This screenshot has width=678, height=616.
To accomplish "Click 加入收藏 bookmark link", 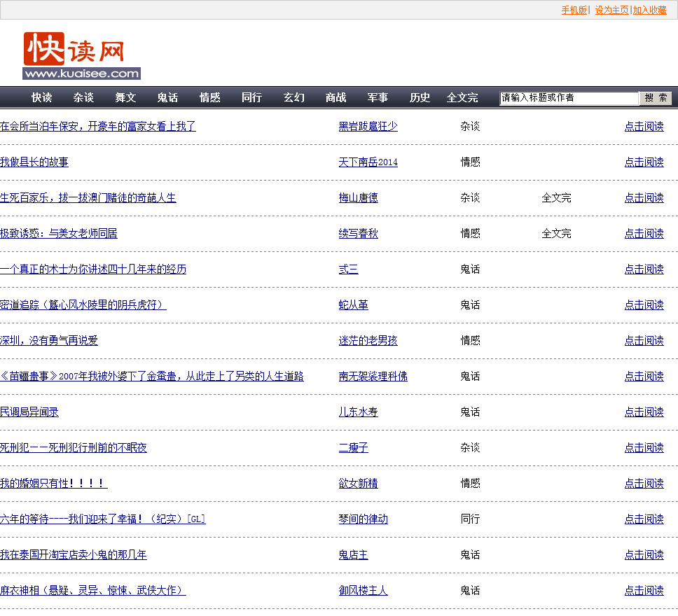I will [x=649, y=10].
